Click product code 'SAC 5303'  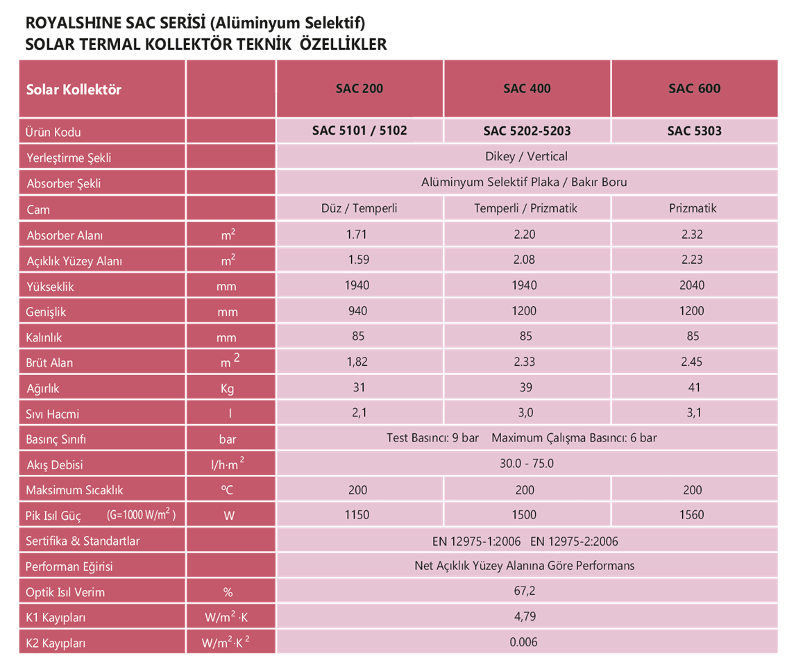(x=695, y=131)
